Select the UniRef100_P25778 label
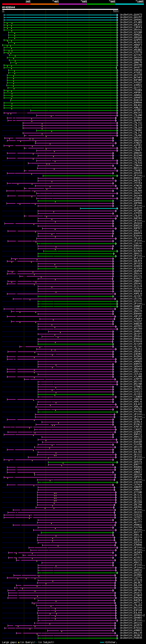 tap(131, 53)
